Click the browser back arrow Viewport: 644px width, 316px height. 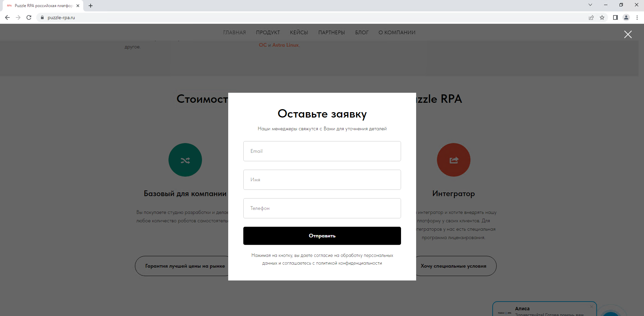[7, 17]
